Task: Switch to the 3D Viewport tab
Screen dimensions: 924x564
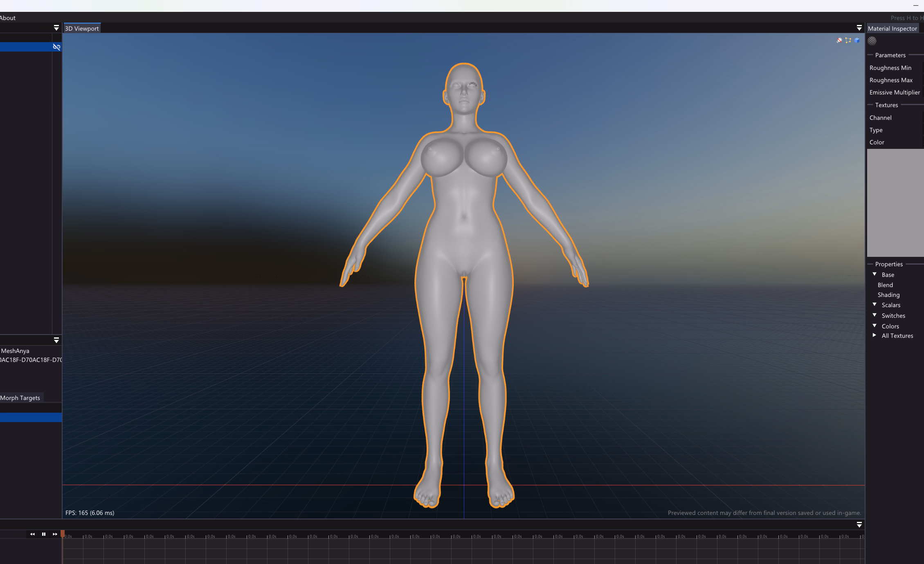Action: [x=82, y=28]
